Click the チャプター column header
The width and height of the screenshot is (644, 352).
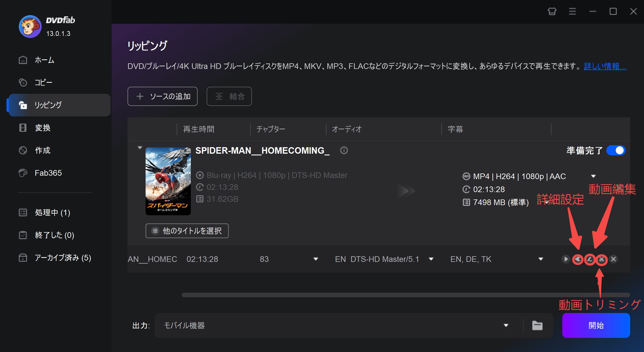(271, 129)
